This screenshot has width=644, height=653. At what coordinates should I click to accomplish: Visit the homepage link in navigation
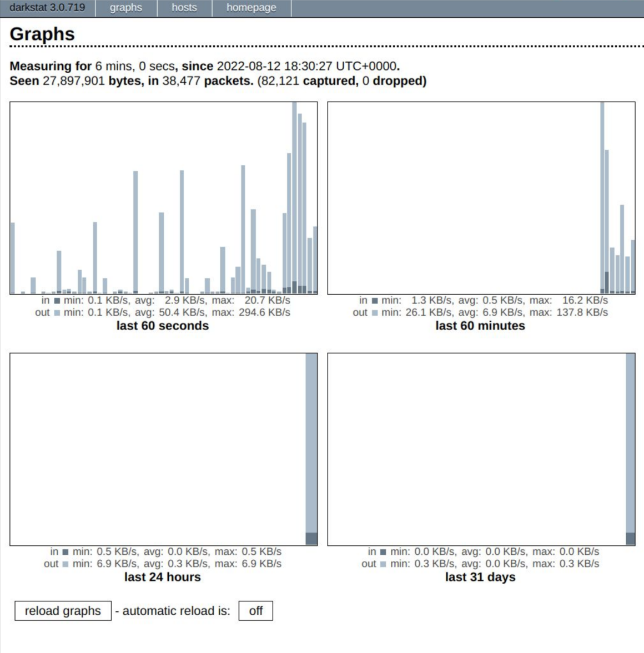tap(251, 8)
